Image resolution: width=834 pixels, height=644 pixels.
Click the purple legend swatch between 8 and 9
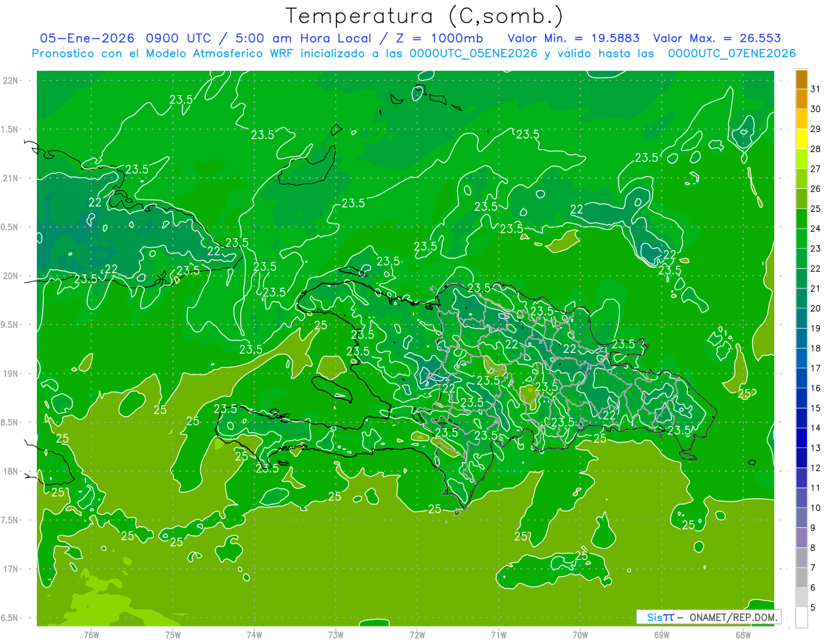pos(801,538)
